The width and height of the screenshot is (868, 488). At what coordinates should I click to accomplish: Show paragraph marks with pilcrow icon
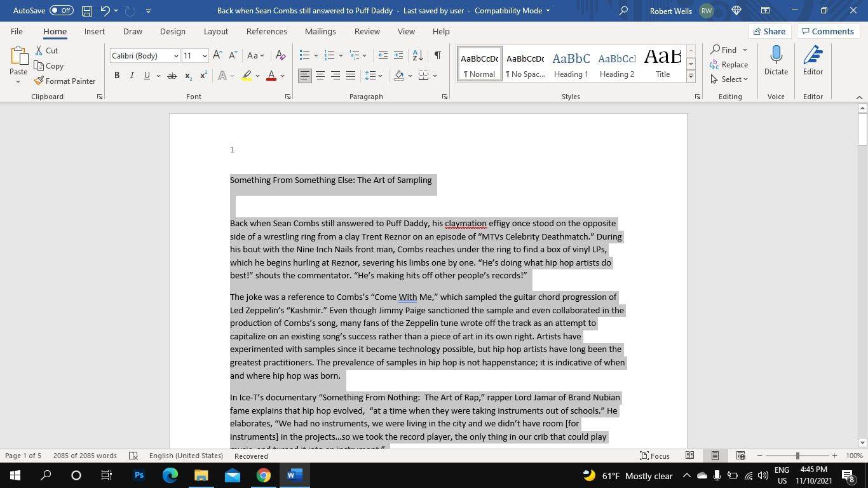[437, 55]
